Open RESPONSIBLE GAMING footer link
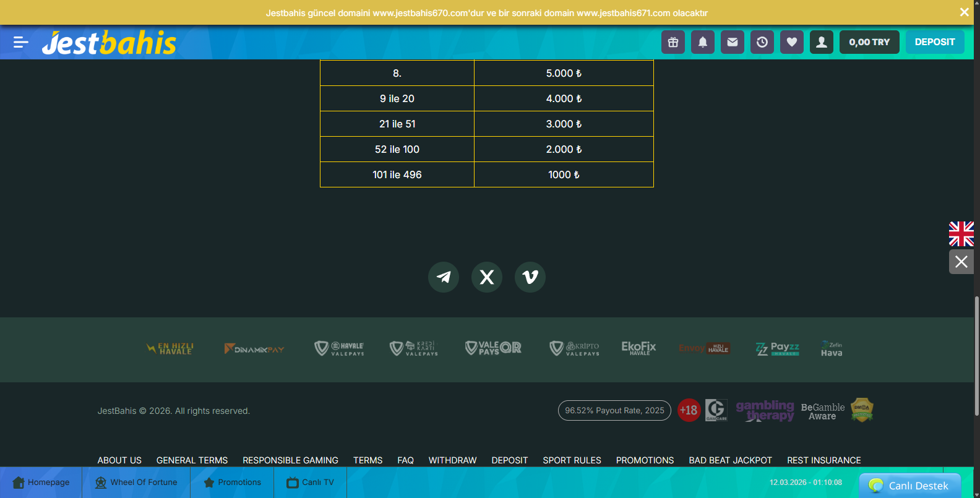The height and width of the screenshot is (498, 980). pyautogui.click(x=290, y=460)
